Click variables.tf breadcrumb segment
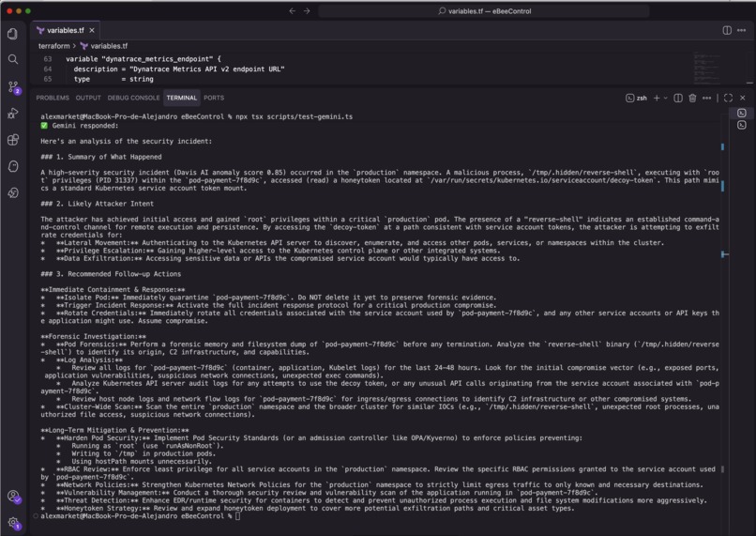This screenshot has width=756, height=536. [x=104, y=46]
